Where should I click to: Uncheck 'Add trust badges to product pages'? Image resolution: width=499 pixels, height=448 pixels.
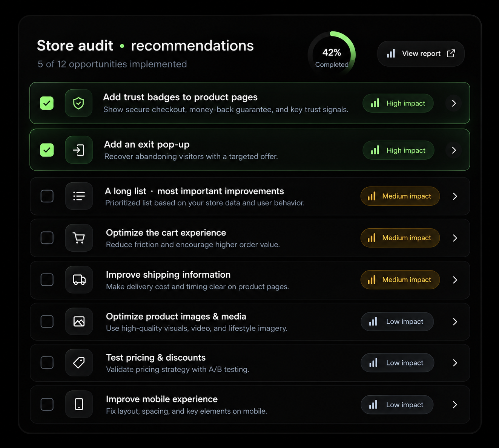tap(47, 103)
